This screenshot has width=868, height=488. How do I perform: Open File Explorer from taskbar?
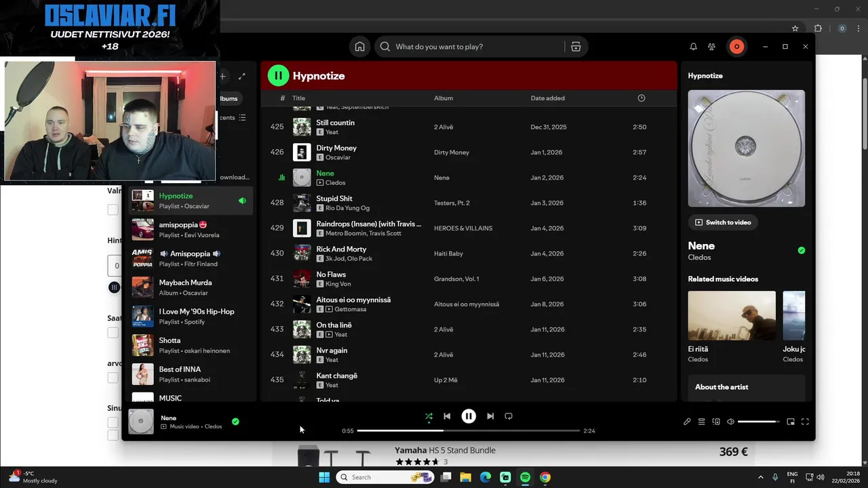pos(466,477)
